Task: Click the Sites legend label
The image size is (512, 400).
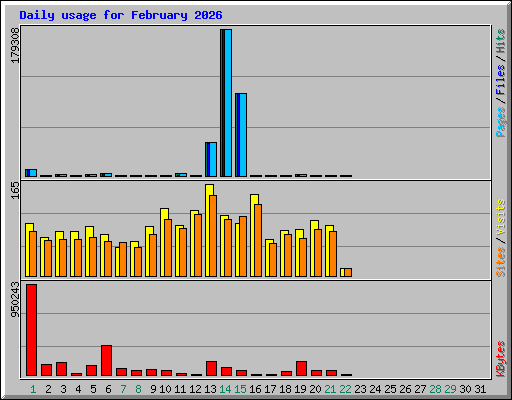Action: coord(501,262)
